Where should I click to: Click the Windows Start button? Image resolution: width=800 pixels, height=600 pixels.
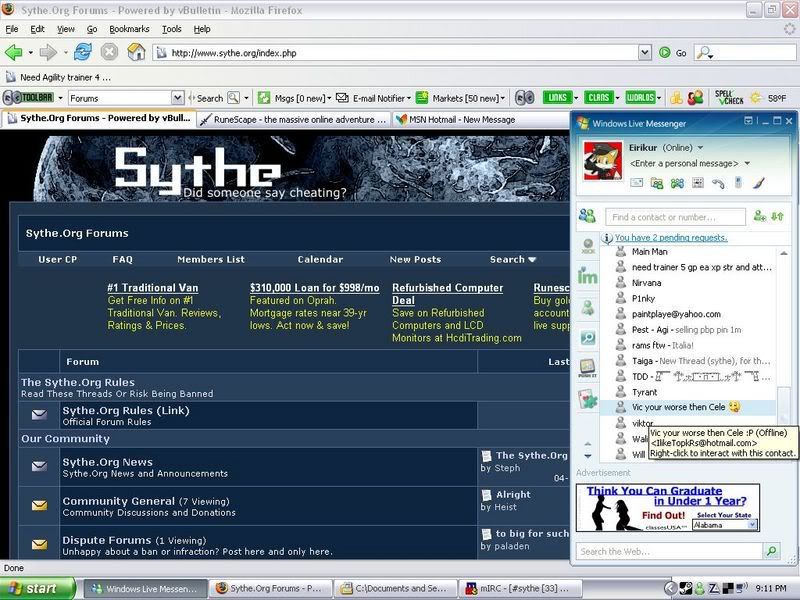pos(38,588)
